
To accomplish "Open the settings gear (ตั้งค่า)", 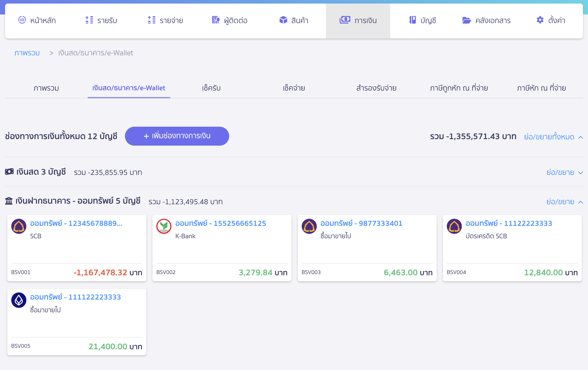I will [x=540, y=20].
